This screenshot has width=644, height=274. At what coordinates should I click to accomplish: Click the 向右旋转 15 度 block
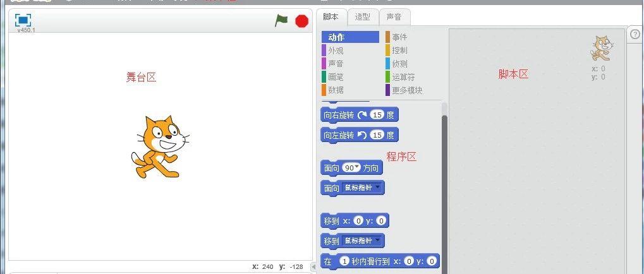click(360, 116)
